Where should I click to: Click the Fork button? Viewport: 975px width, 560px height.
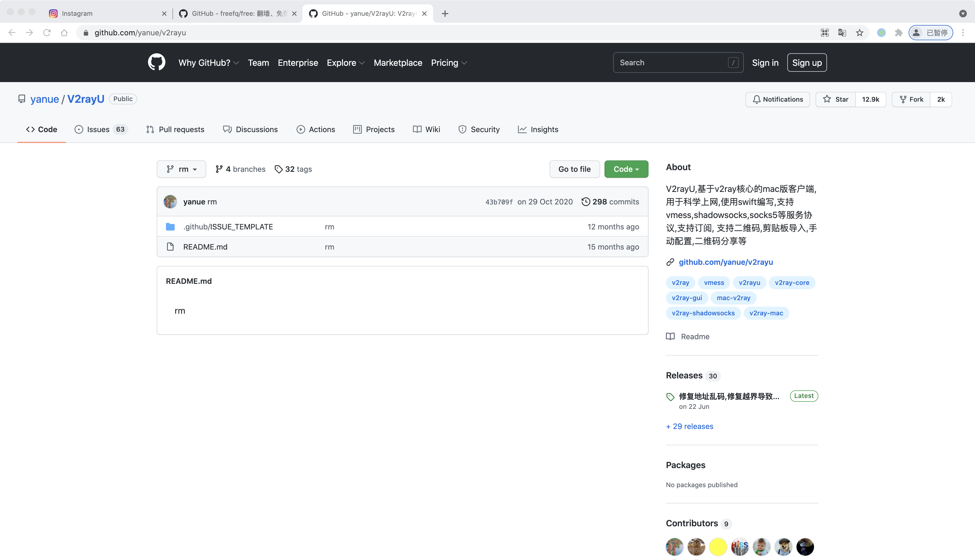pyautogui.click(x=911, y=99)
